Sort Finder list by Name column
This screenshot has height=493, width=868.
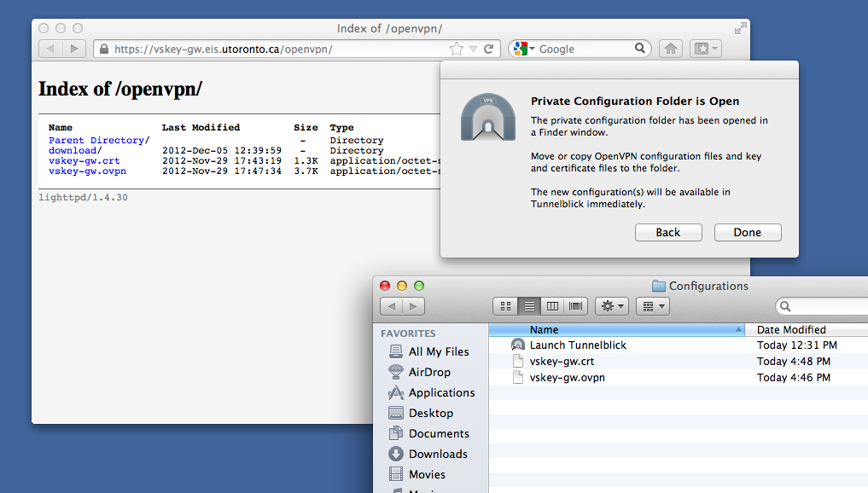(x=617, y=330)
